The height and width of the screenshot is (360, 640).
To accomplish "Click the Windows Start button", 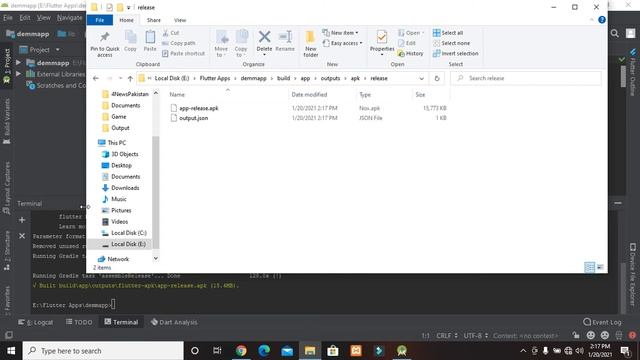I will (x=11, y=351).
